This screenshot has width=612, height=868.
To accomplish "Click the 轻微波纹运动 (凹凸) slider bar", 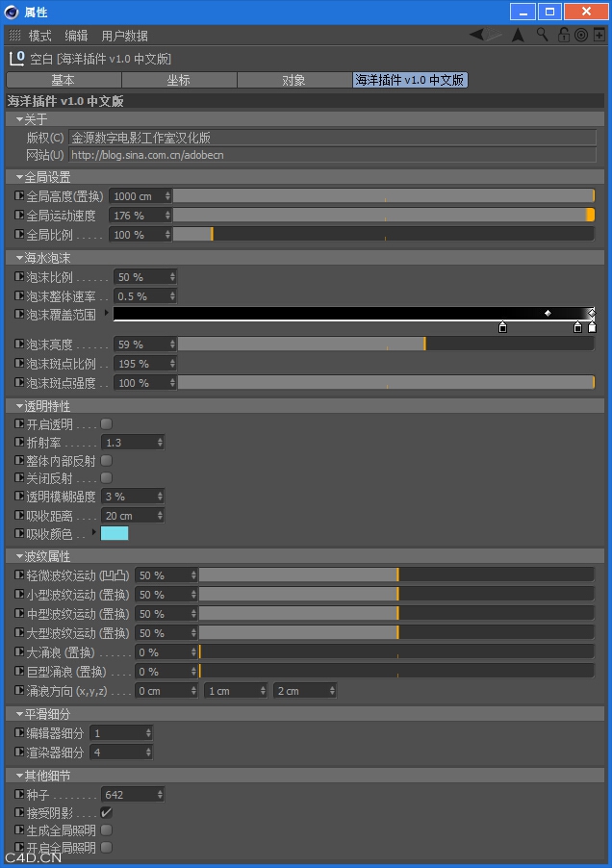I will coord(396,575).
